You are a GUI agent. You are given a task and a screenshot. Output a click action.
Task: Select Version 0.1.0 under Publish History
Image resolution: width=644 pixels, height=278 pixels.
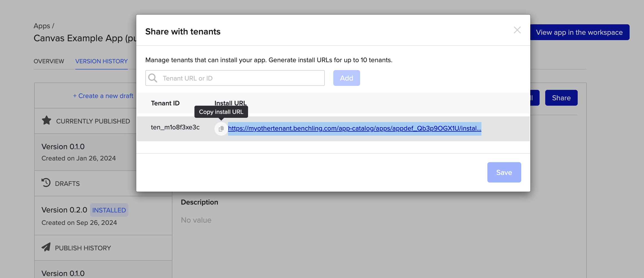(x=103, y=270)
